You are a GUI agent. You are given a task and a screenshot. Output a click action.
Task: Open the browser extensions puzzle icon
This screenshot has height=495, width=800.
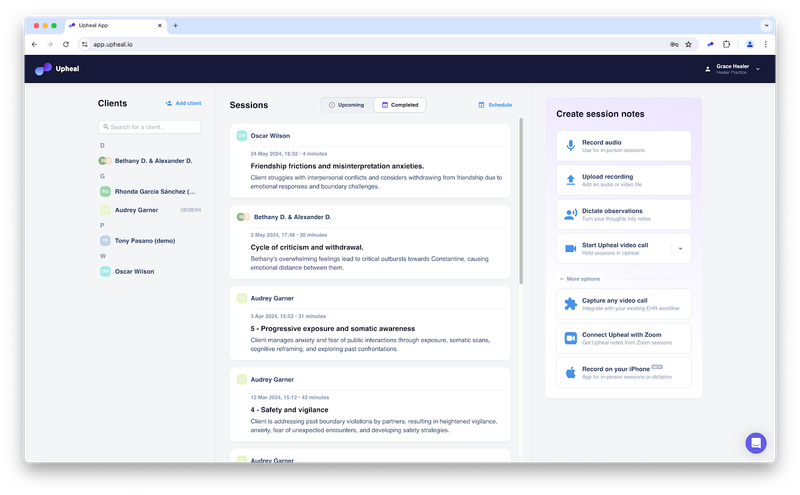click(x=727, y=44)
